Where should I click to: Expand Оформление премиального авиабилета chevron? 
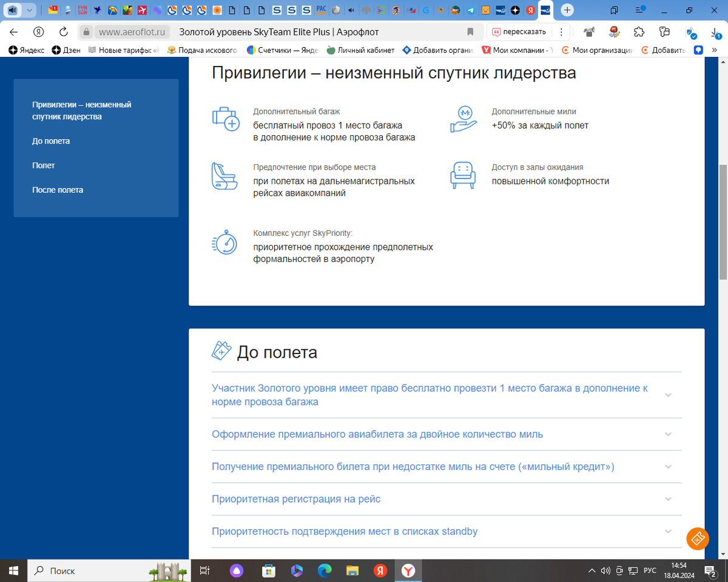click(x=668, y=434)
